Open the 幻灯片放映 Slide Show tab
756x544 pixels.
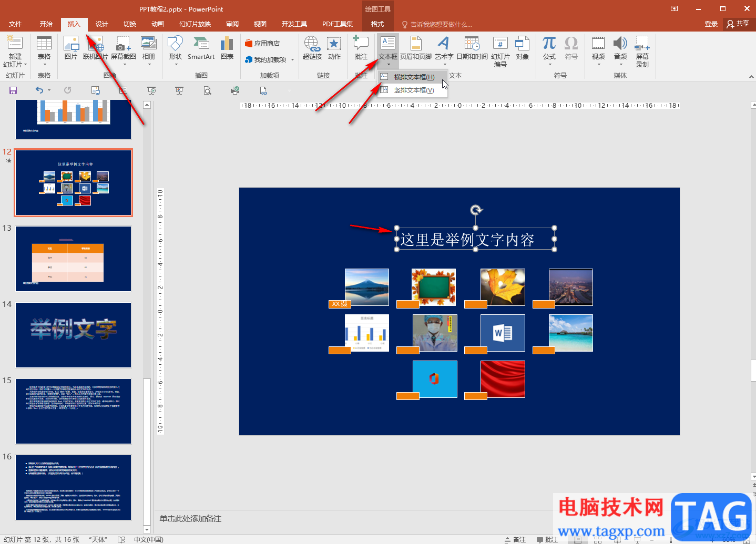[195, 24]
